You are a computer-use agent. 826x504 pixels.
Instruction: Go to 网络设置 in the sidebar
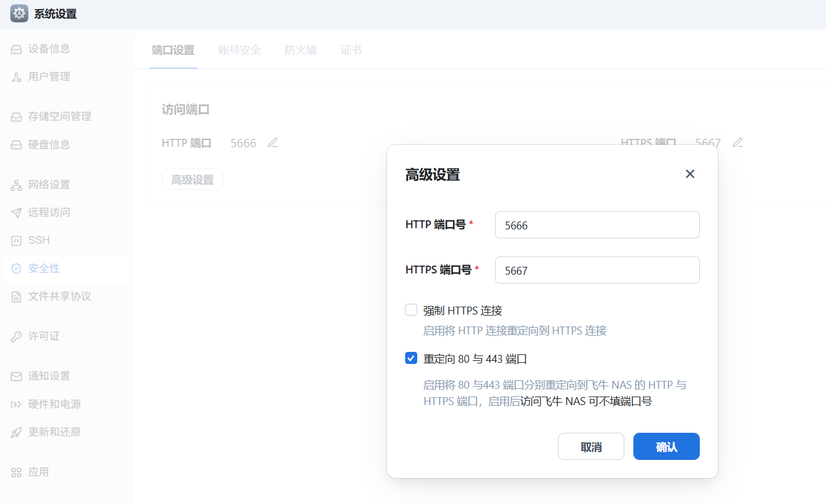click(66, 185)
